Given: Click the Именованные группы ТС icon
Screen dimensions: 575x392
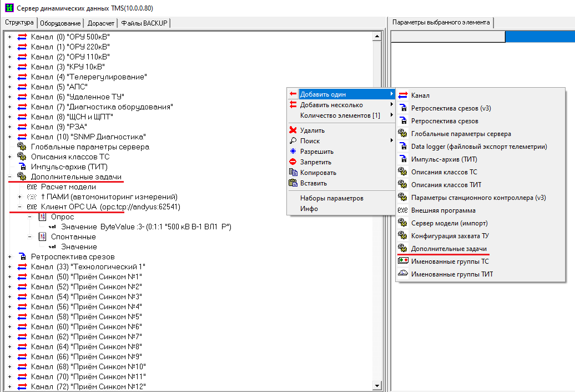Looking at the screenshot, I should point(403,261).
